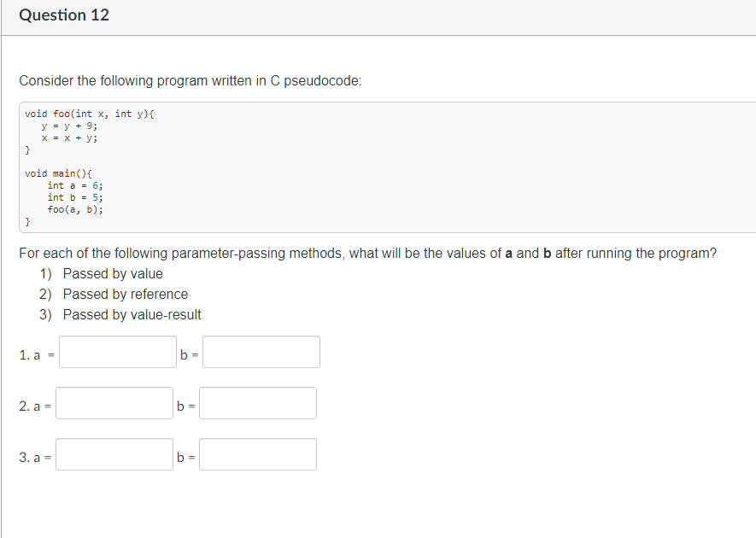Image resolution: width=756 pixels, height=538 pixels.
Task: Click the answer field for 2. a
Action: click(x=114, y=403)
